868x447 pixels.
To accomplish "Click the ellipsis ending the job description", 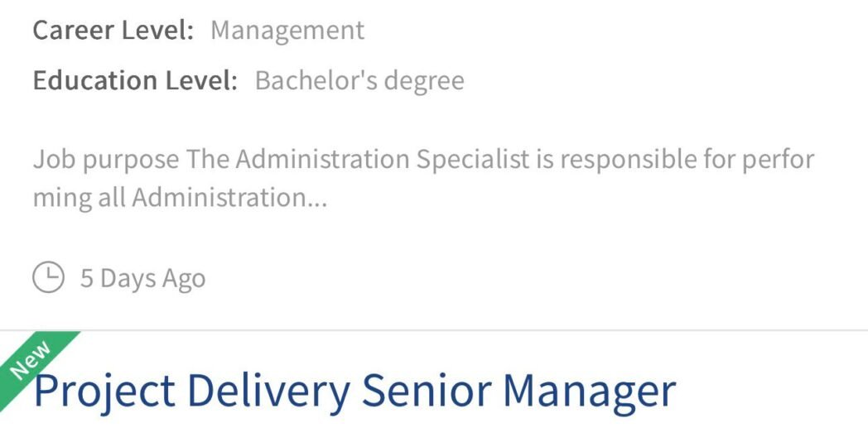I will pos(318,199).
